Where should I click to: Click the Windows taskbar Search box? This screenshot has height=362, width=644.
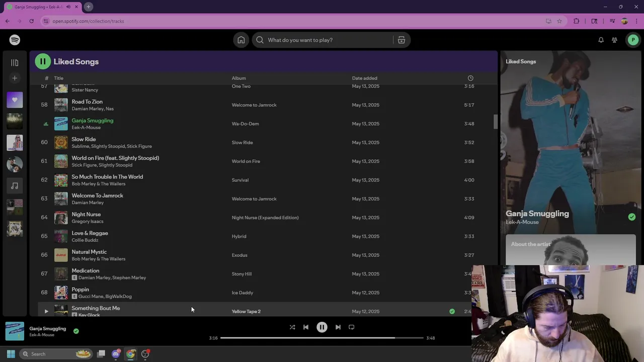point(56,354)
